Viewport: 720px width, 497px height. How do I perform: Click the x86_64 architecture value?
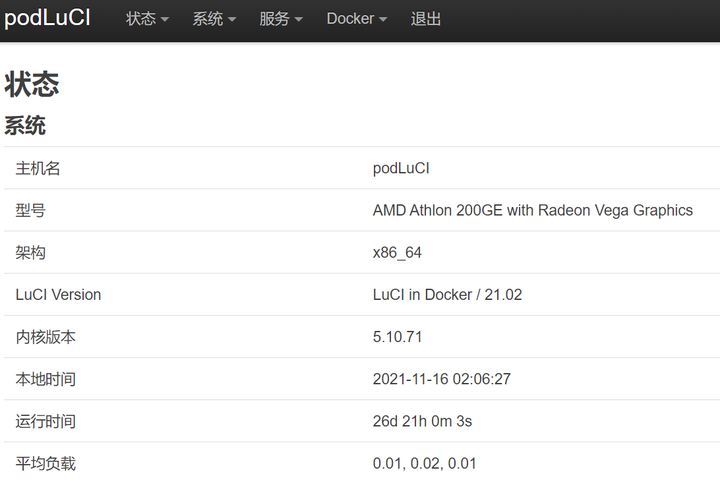[397, 252]
